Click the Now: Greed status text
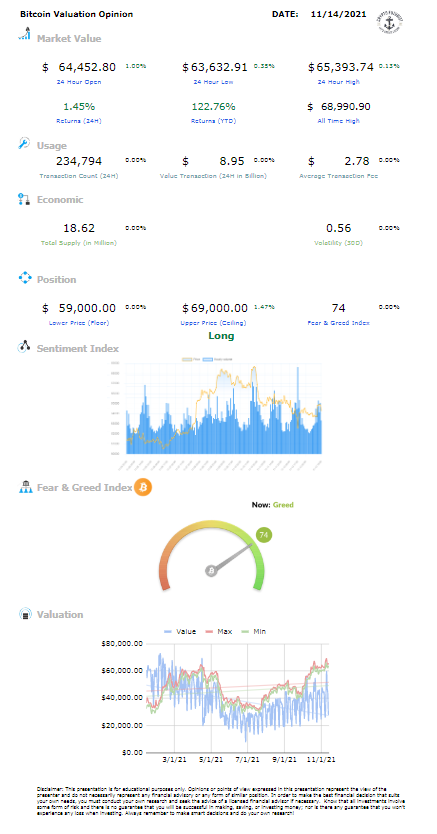Viewport: 437px width, 834px height. click(272, 504)
